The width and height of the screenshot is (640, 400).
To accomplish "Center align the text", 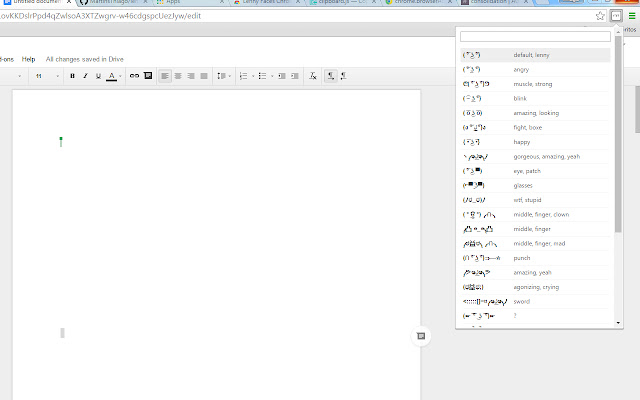I will [x=178, y=76].
